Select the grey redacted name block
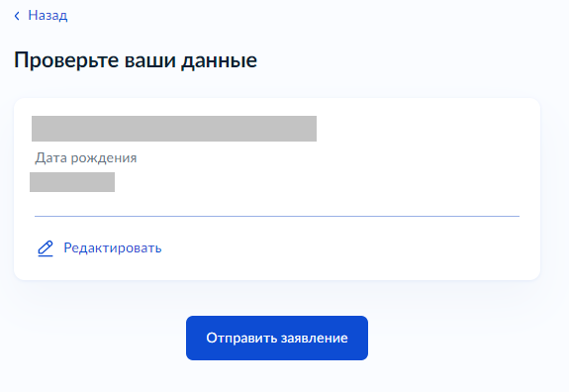 pyautogui.click(x=174, y=129)
